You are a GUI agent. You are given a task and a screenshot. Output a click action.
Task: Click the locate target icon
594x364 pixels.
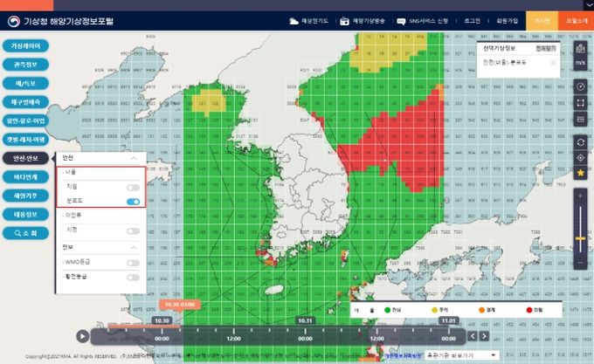click(581, 157)
